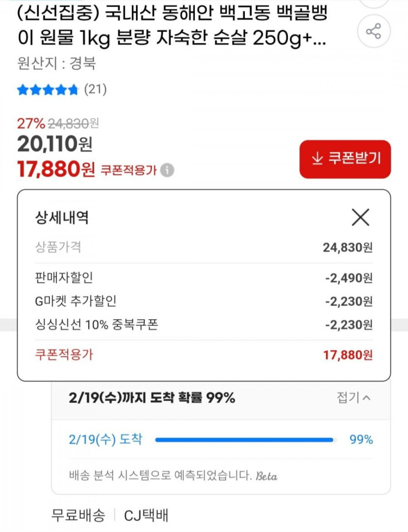Select the G마켓 추가할인 row
The image size is (408, 532).
pos(204,301)
